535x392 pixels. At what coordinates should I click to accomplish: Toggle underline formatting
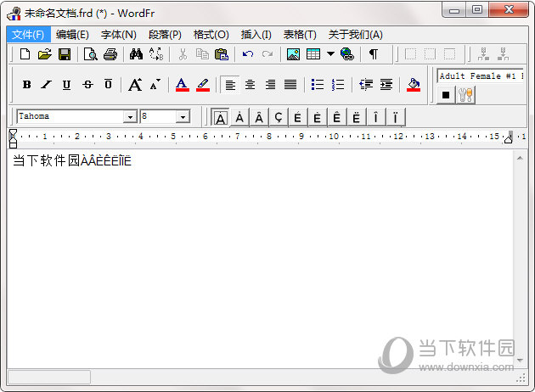point(66,84)
